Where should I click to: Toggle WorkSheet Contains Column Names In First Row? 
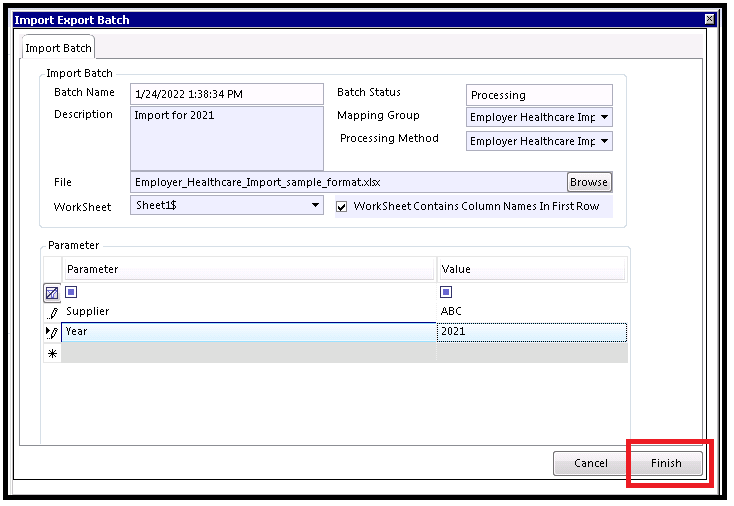tap(342, 207)
